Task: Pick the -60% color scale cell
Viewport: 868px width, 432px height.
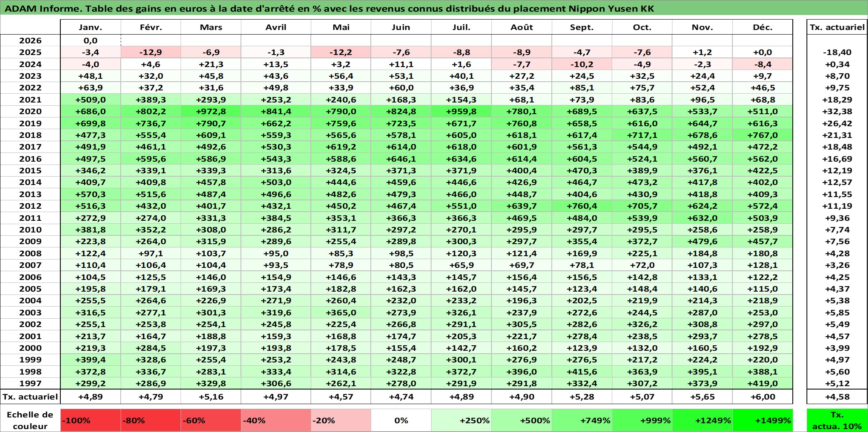Action: point(211,420)
